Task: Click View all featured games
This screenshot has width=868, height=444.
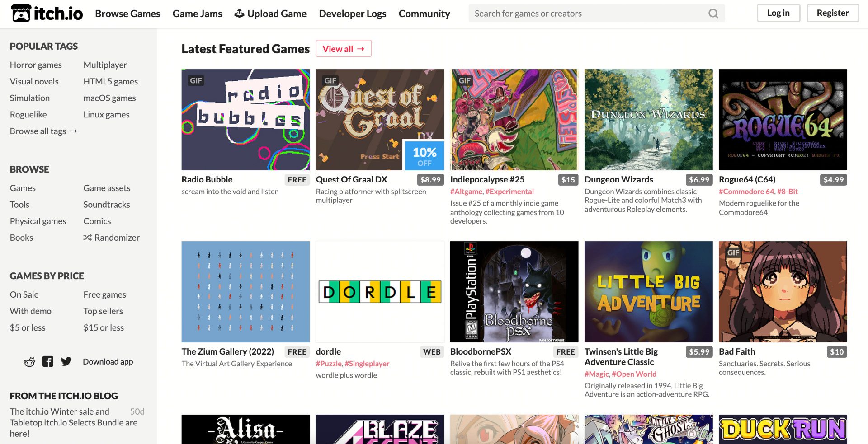Action: (x=344, y=49)
